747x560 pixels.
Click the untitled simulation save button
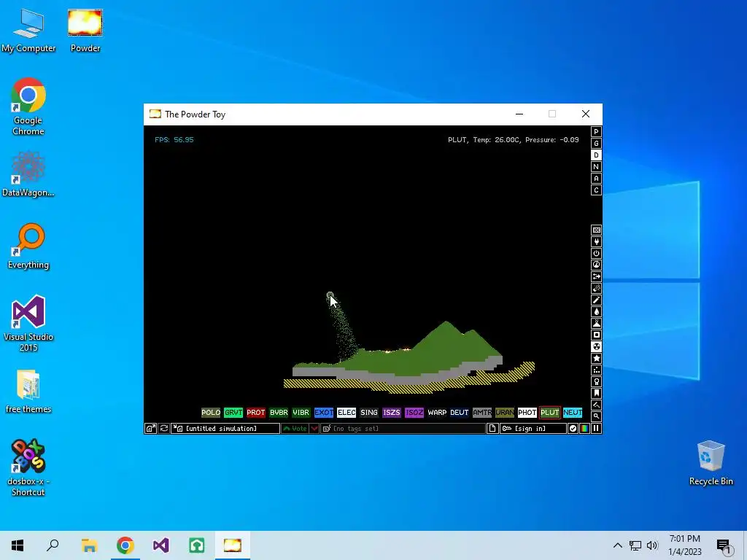click(x=226, y=429)
